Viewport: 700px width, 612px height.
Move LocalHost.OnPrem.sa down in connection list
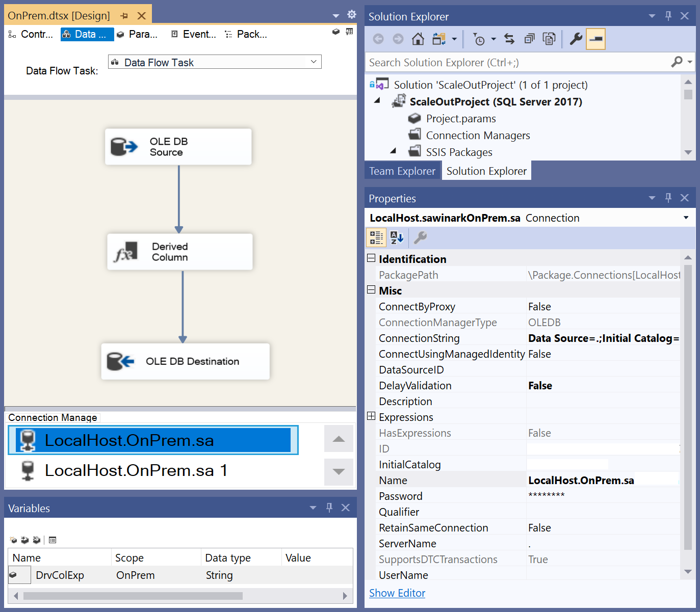[x=339, y=472]
